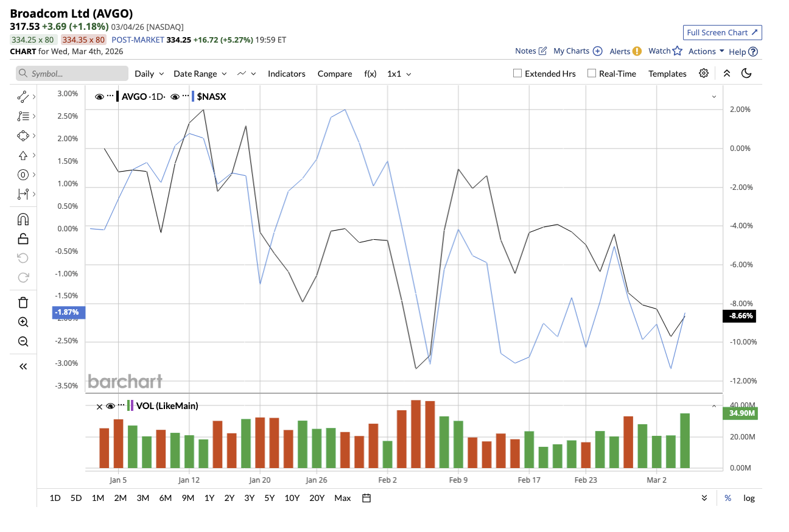Click the lock drawings padlock icon

point(23,238)
